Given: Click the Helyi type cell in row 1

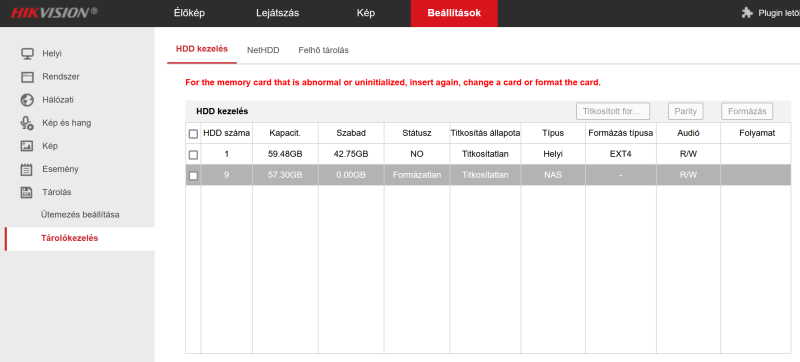Looking at the screenshot, I should click(x=553, y=154).
